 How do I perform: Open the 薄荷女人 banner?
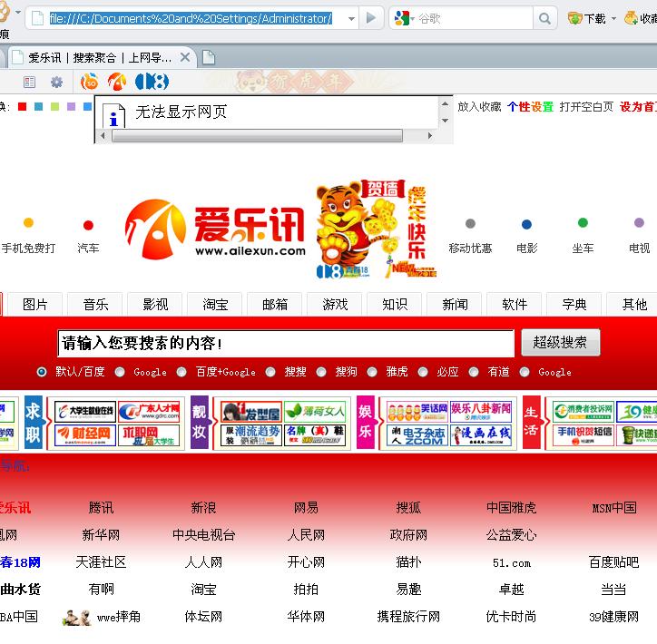coord(315,412)
